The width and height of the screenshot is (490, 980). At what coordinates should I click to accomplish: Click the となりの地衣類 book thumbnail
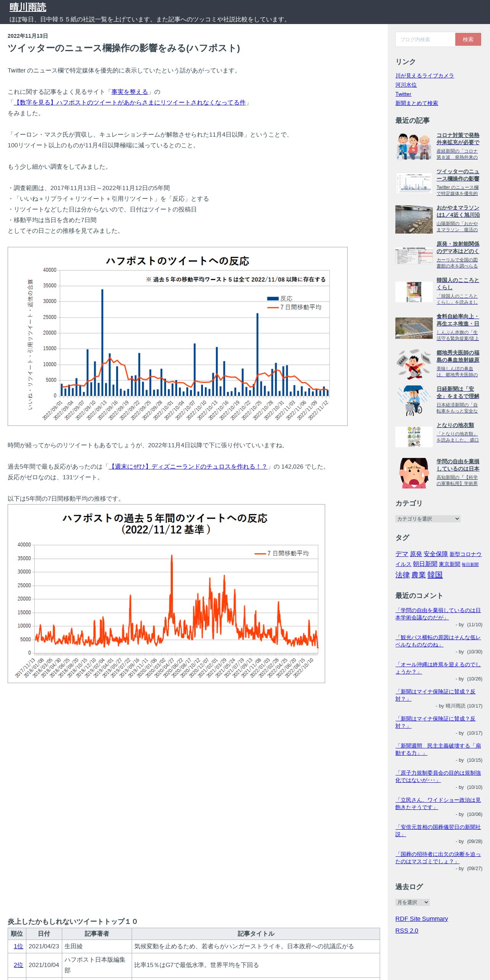(414, 437)
